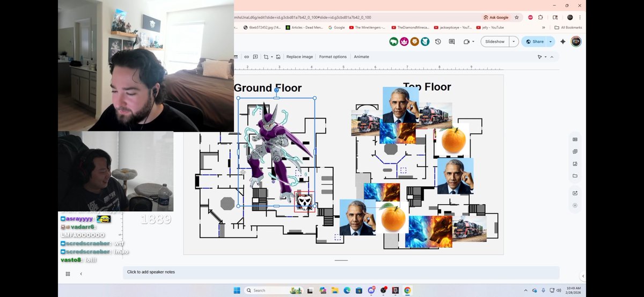Expand the Meet camera dropdown arrow
The height and width of the screenshot is (297, 644).
tap(473, 41)
